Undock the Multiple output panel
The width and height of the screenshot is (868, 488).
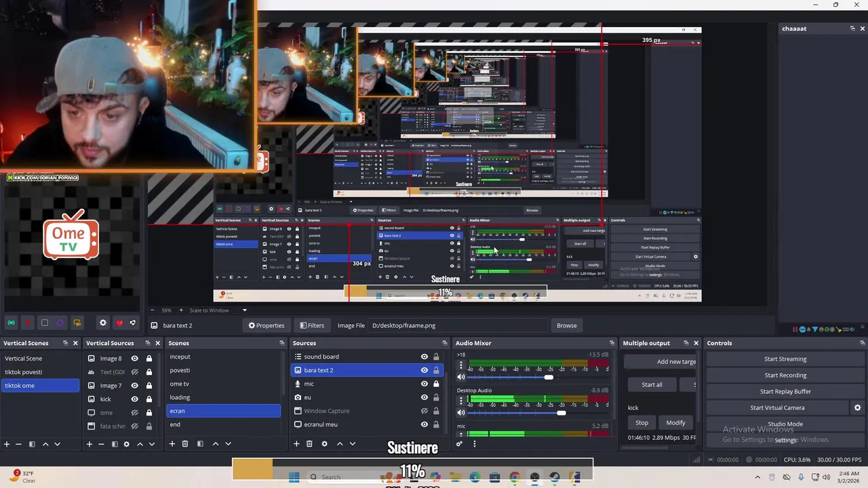click(686, 343)
